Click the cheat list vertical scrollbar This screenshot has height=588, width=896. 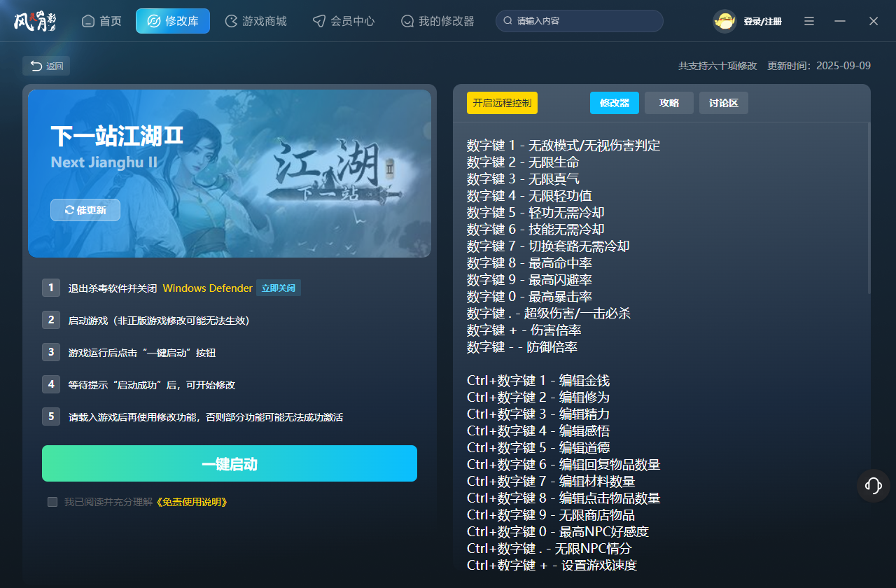[869, 210]
